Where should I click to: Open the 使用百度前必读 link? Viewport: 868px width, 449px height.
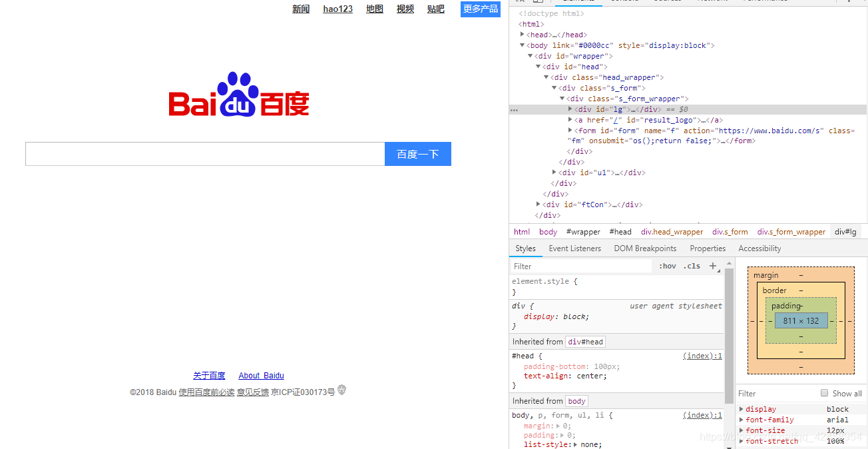(206, 392)
